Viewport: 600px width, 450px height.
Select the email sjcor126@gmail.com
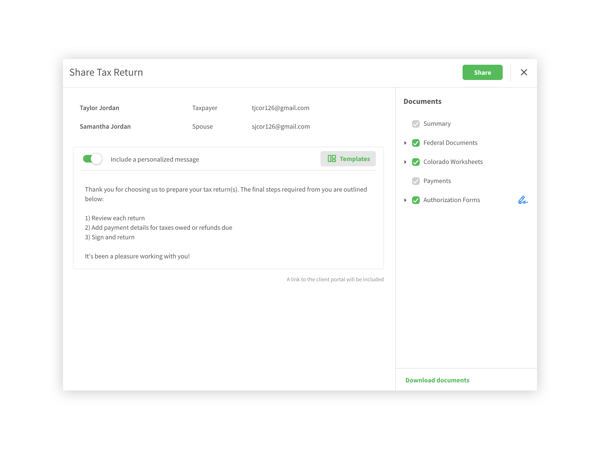tap(280, 126)
